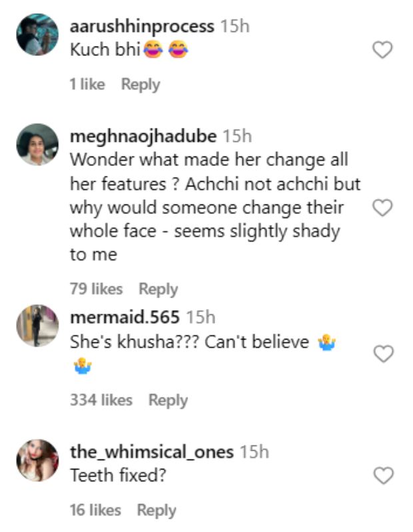Open aarushhinprocess username link

(x=142, y=27)
